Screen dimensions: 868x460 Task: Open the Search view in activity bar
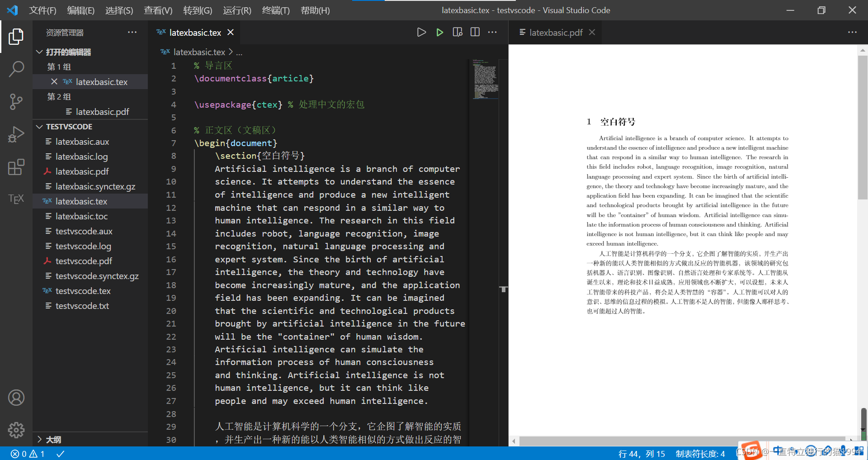click(16, 69)
